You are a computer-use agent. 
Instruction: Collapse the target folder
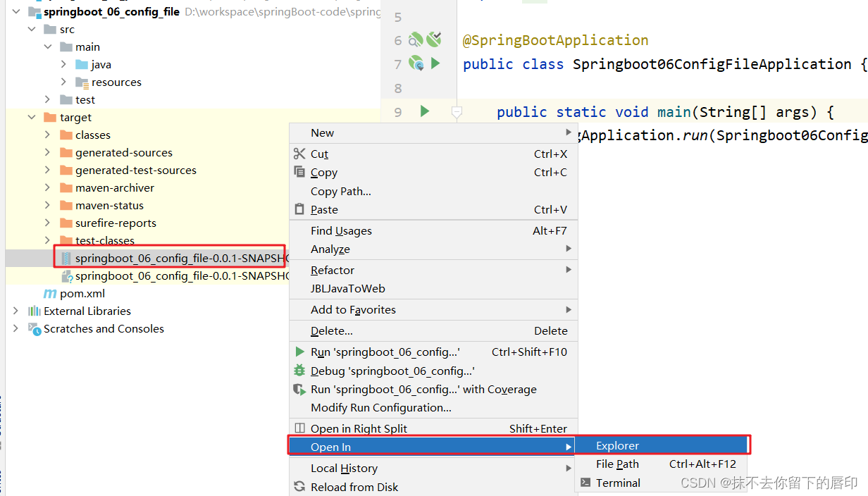(32, 117)
